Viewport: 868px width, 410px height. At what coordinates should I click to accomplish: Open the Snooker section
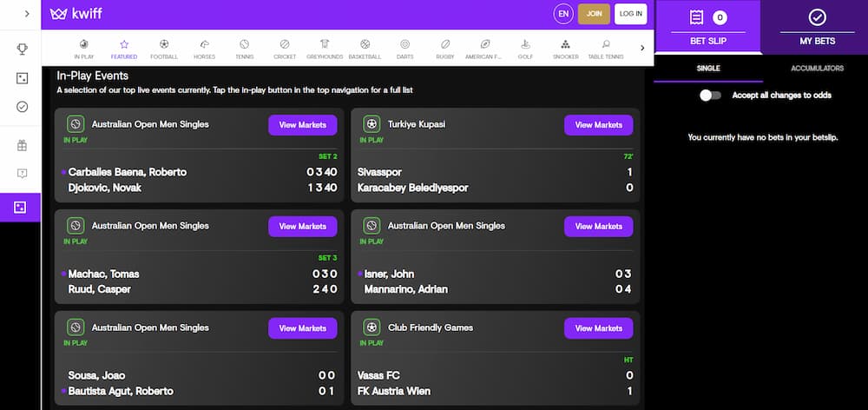click(565, 50)
